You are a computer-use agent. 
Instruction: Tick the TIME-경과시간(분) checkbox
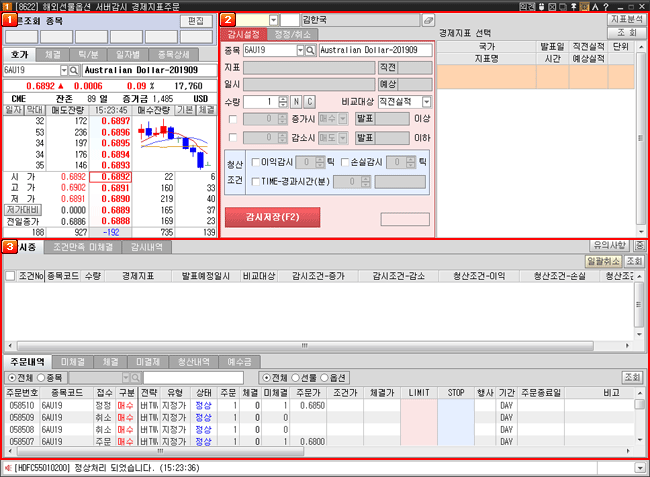click(255, 181)
